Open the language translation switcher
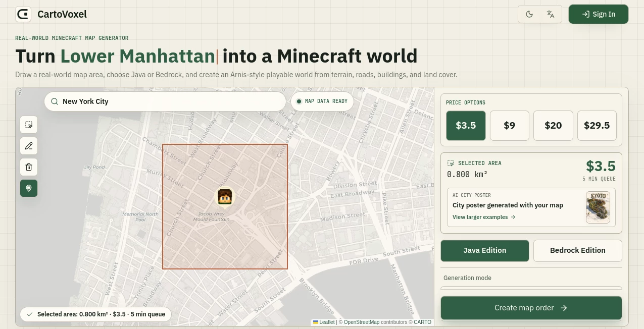 pyautogui.click(x=551, y=14)
